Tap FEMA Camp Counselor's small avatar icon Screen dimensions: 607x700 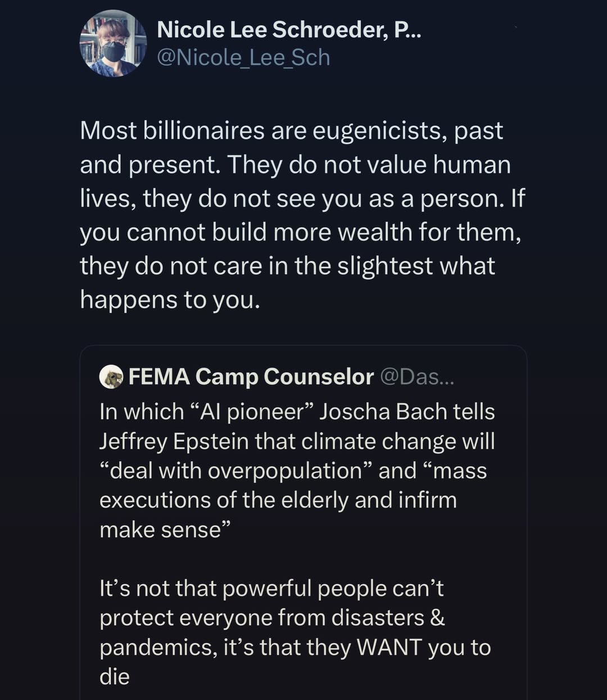(111, 377)
